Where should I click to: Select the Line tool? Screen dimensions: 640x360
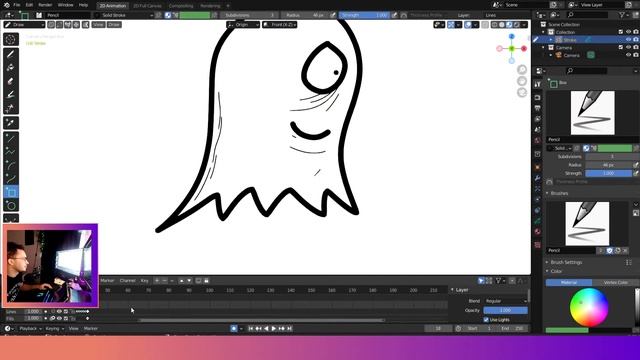11,138
